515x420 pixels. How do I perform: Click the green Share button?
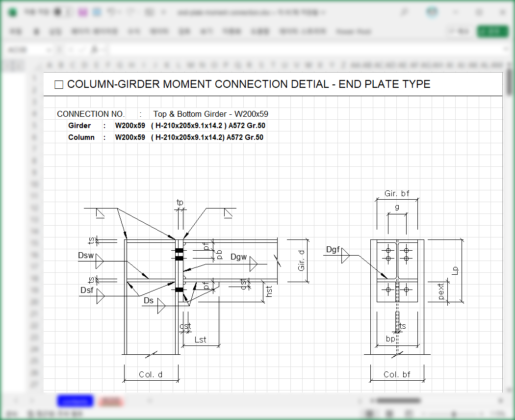coord(493,31)
